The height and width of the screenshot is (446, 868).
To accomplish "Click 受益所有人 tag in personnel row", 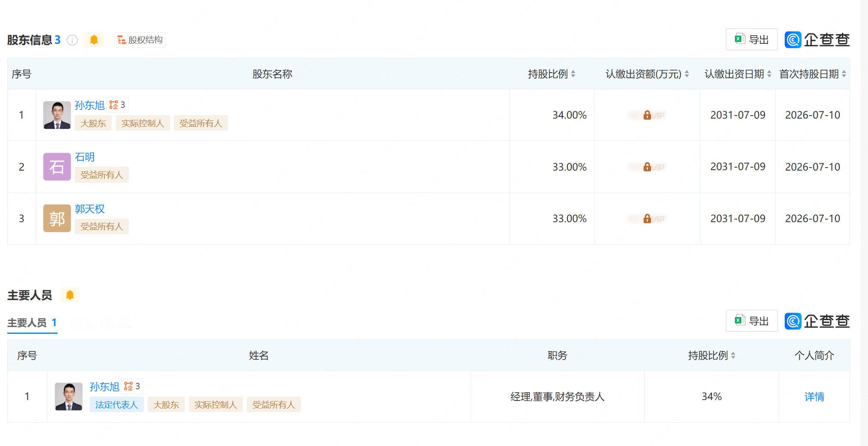I will tap(274, 405).
